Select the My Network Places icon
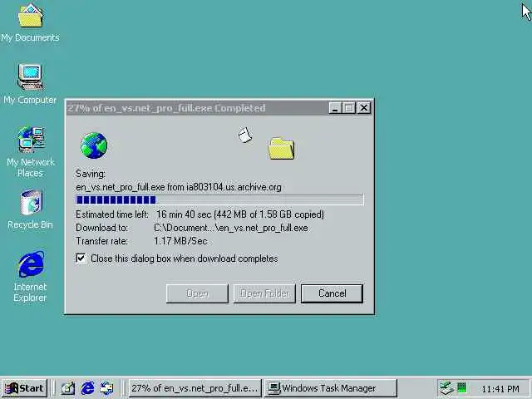Screen dimensions: 532x399 (x=31, y=152)
